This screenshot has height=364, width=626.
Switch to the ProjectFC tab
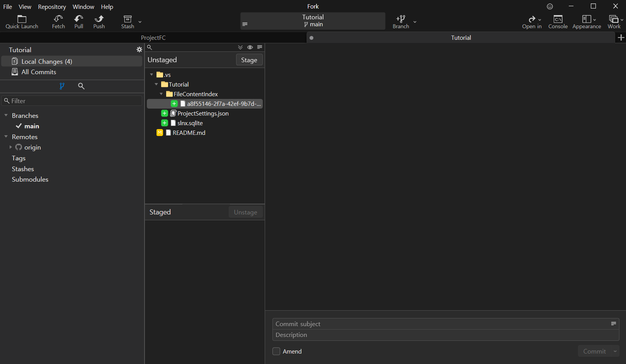pyautogui.click(x=153, y=37)
